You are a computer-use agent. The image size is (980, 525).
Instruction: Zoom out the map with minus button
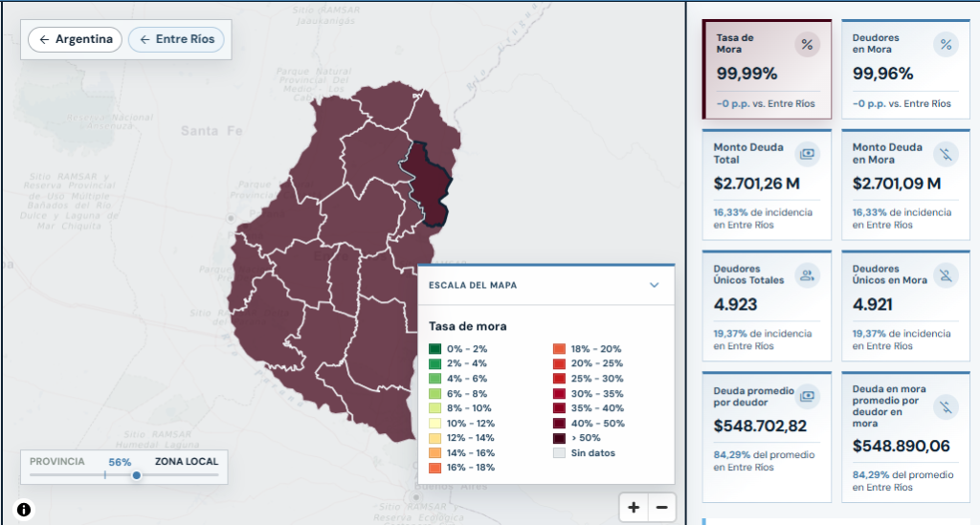tap(662, 508)
